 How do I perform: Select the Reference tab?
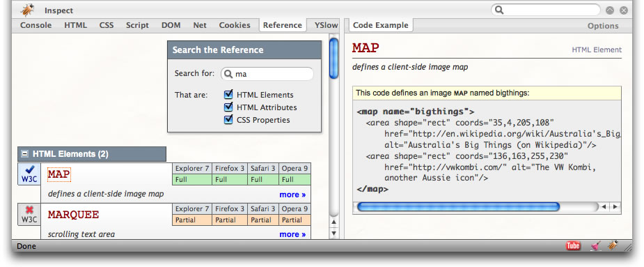[283, 25]
